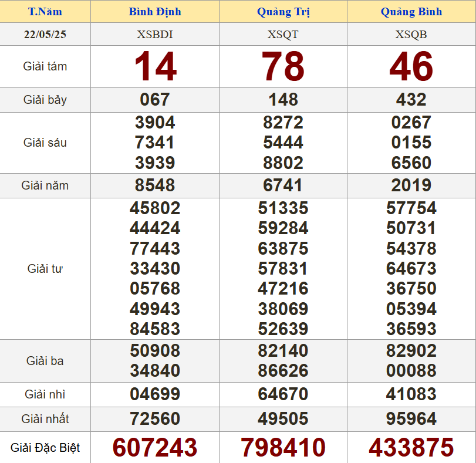Open the Quảng Bình province header link
The image size is (476, 463).
point(411,12)
